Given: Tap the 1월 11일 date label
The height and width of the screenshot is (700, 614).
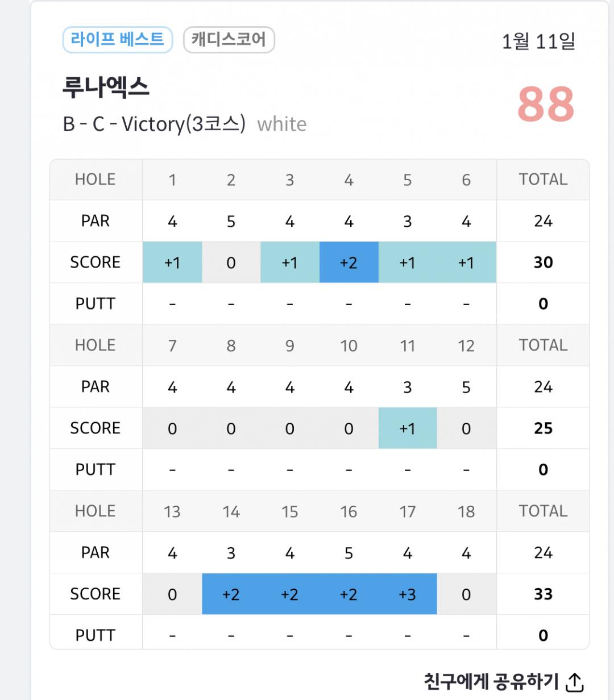Looking at the screenshot, I should point(538,41).
